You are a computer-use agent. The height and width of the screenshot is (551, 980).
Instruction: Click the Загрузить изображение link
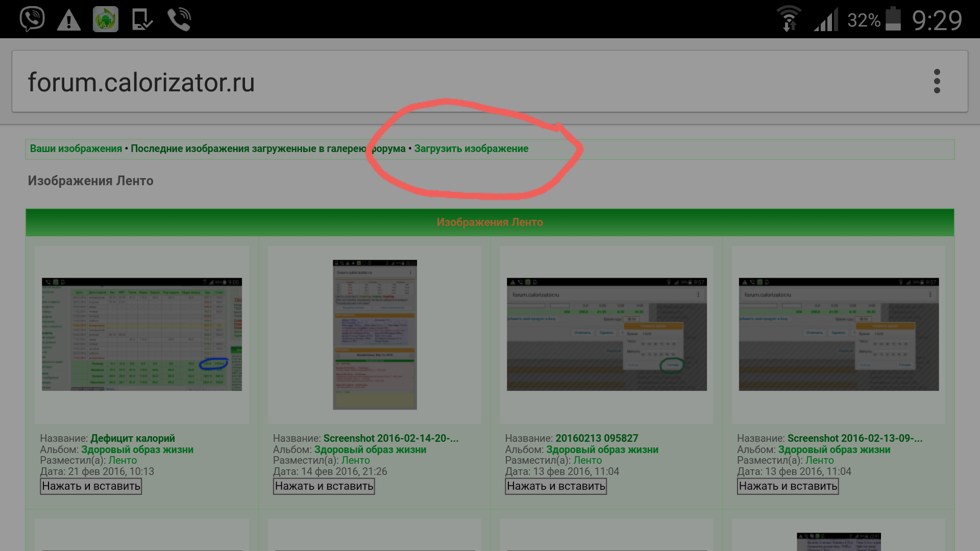point(471,148)
